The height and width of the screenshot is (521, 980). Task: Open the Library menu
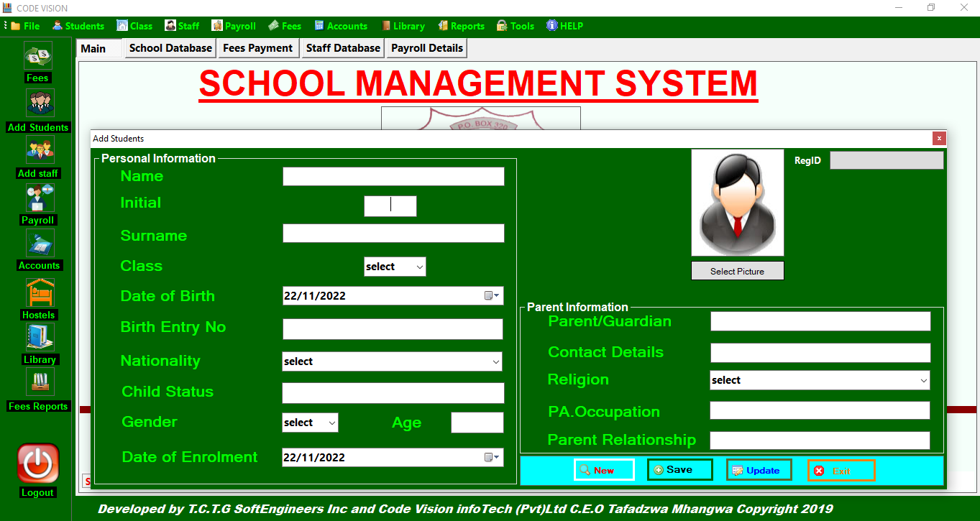[403, 26]
